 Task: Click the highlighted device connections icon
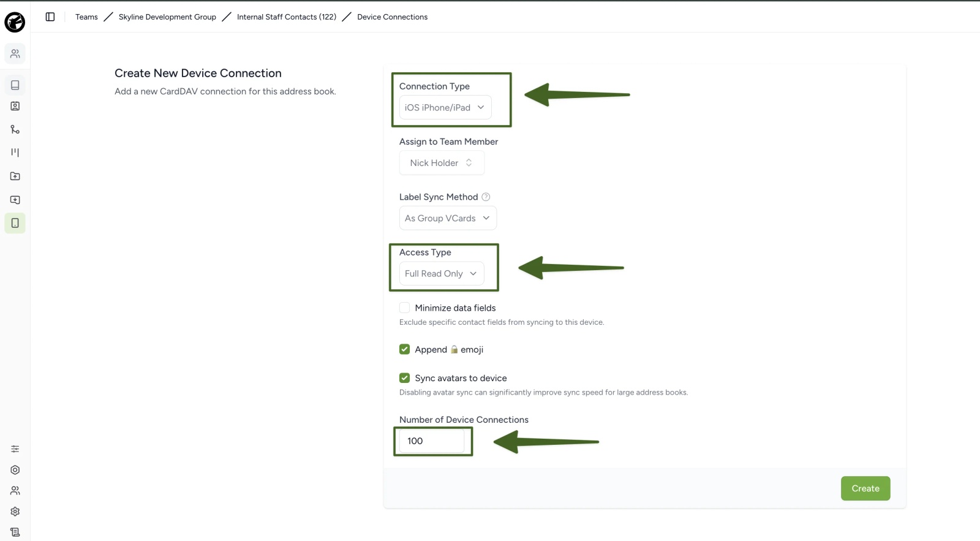pyautogui.click(x=15, y=223)
